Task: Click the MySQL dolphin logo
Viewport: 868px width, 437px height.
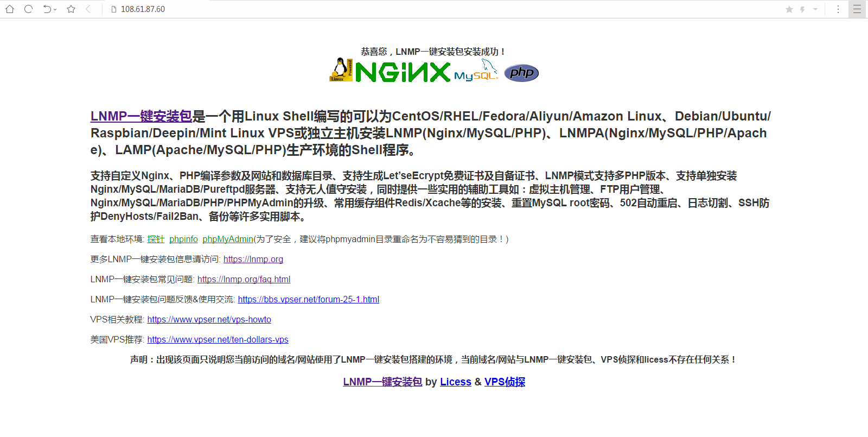Action: [476, 71]
